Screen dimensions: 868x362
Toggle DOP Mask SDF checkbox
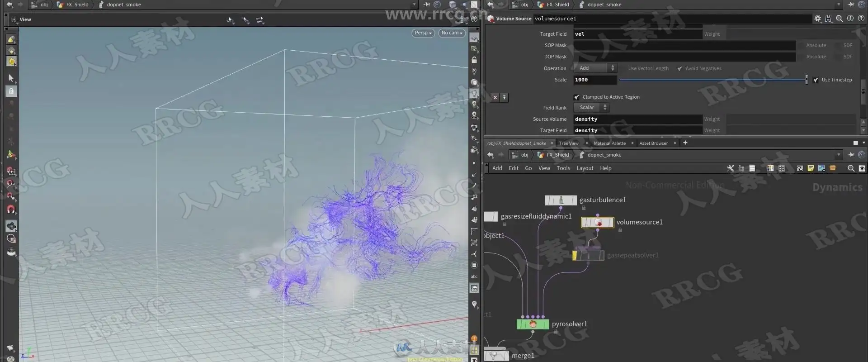(x=838, y=57)
